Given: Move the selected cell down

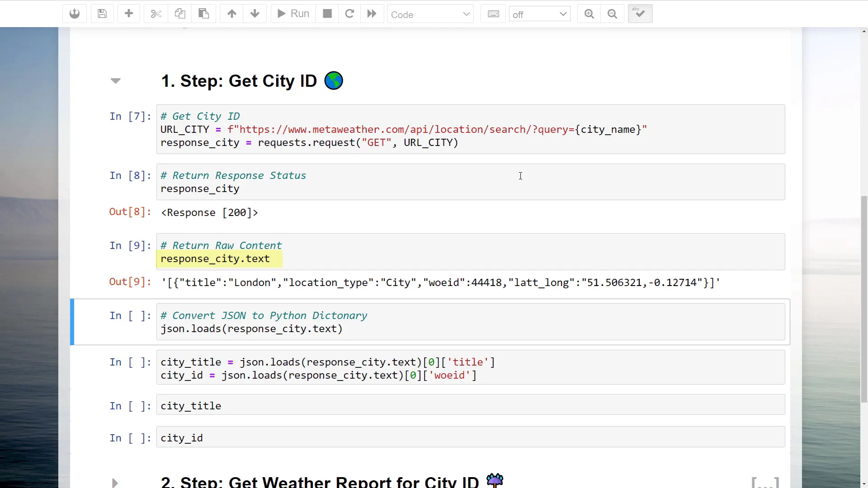Looking at the screenshot, I should coord(255,14).
